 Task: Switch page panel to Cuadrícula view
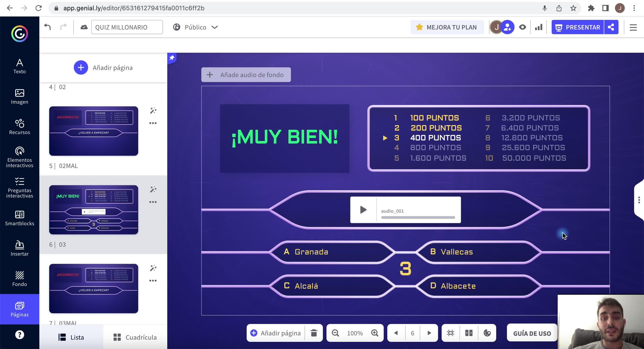pos(135,337)
